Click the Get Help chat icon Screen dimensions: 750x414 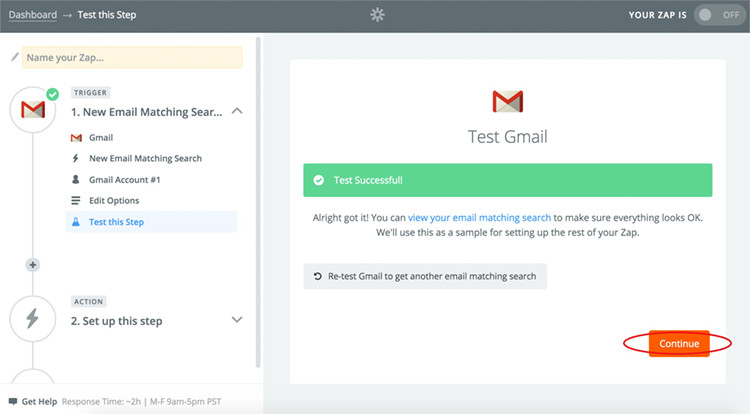click(13, 401)
